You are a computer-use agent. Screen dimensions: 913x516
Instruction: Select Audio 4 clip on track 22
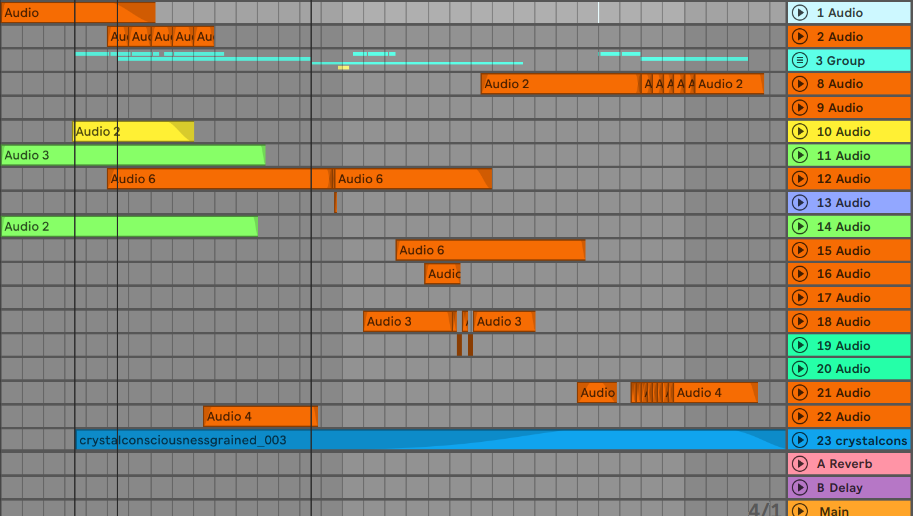260,416
